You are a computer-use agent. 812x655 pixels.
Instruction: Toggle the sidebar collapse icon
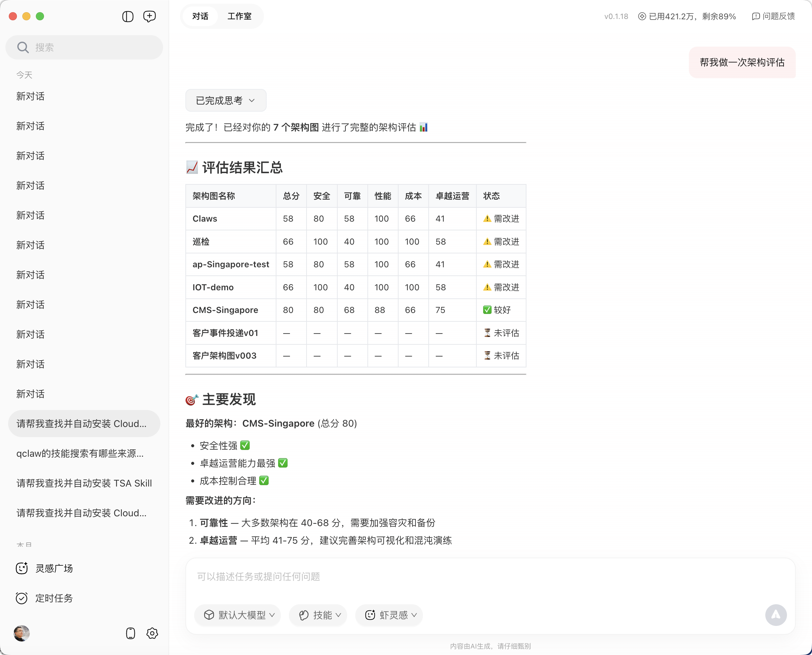(128, 17)
